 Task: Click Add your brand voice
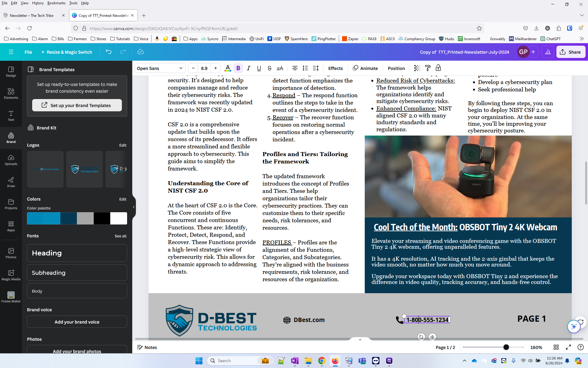[77, 322]
